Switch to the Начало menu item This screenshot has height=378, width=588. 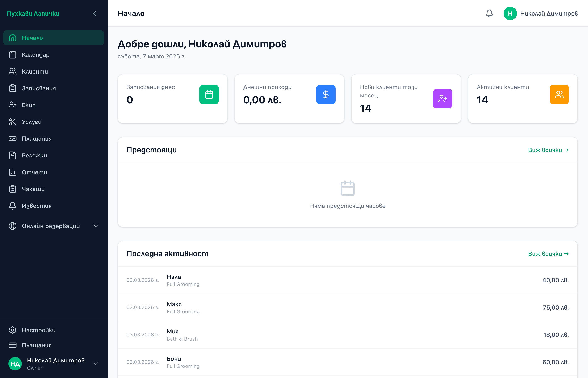32,38
